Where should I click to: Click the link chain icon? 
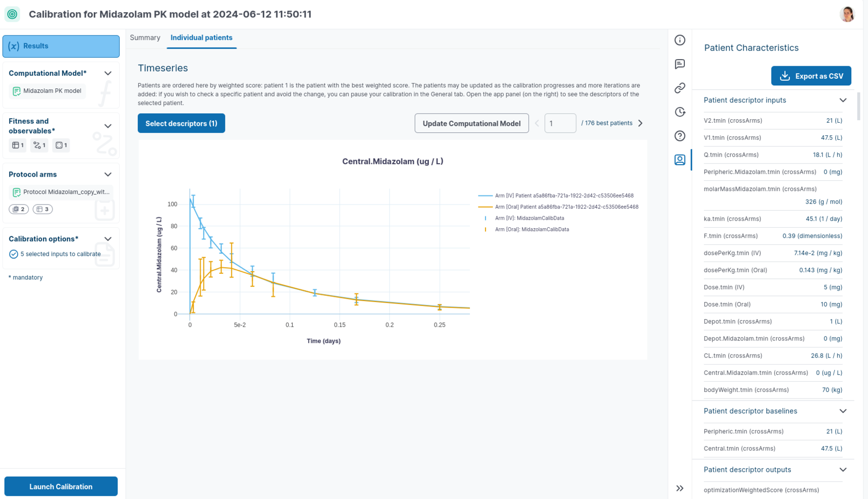[x=680, y=88]
